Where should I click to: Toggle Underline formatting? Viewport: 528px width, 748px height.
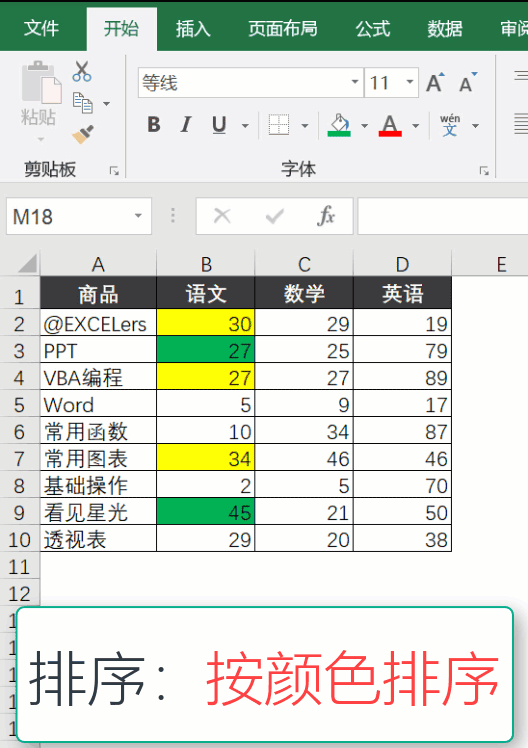(219, 125)
